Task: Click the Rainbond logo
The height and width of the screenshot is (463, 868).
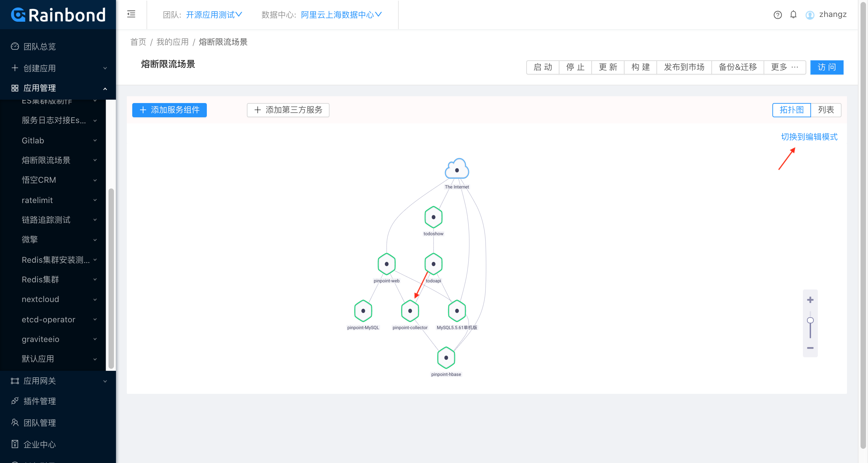Action: (x=58, y=15)
